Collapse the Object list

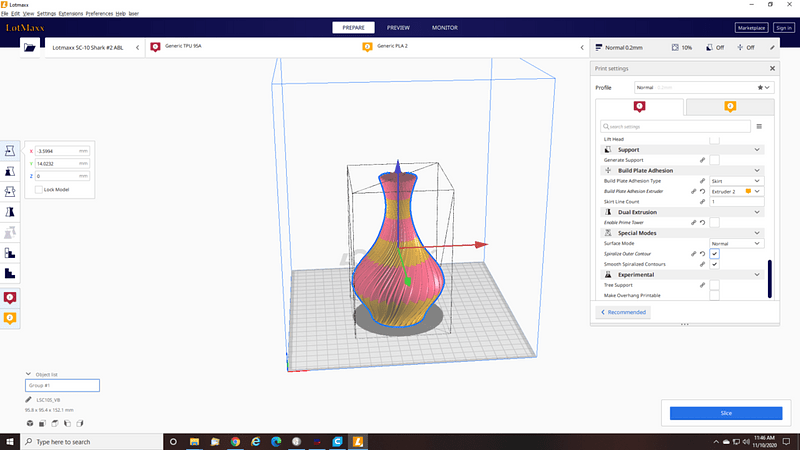[29, 374]
